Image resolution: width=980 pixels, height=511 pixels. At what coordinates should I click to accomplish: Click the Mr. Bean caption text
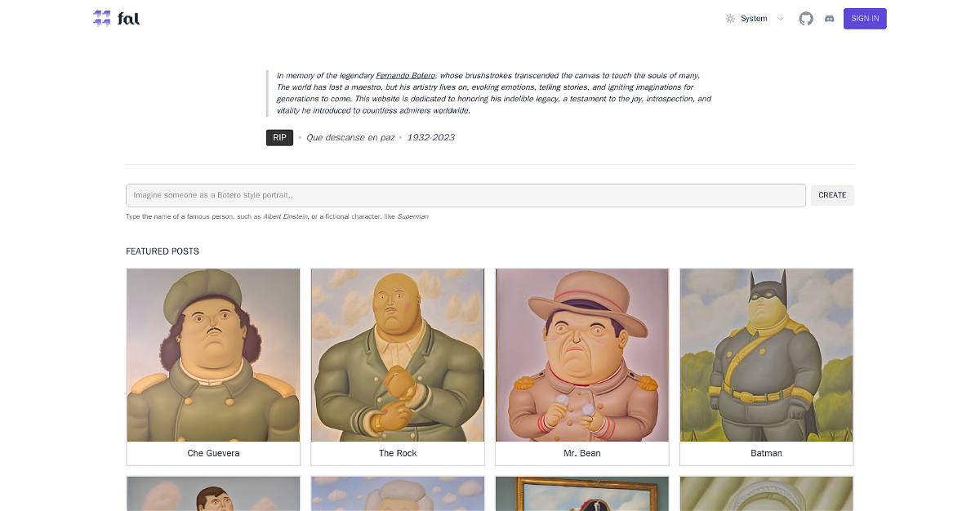(x=582, y=453)
